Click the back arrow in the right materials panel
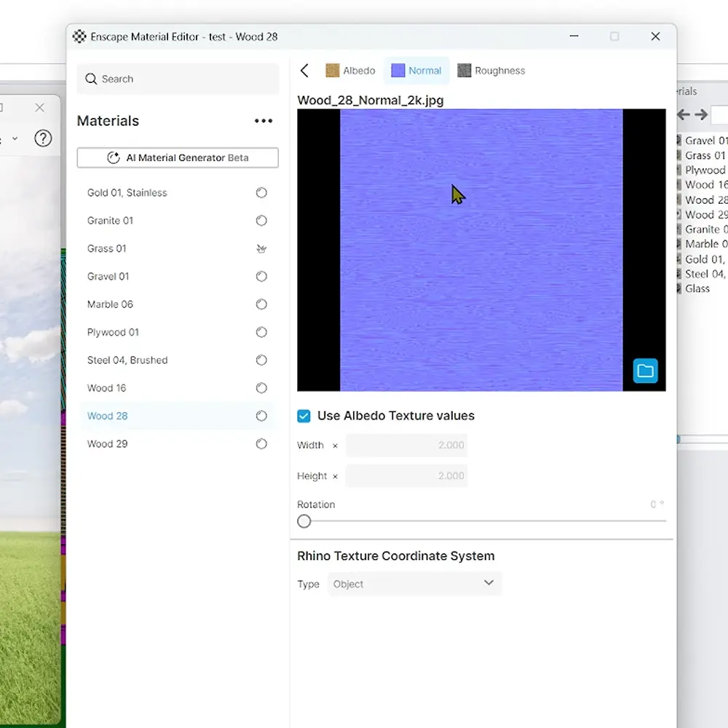 pos(684,114)
